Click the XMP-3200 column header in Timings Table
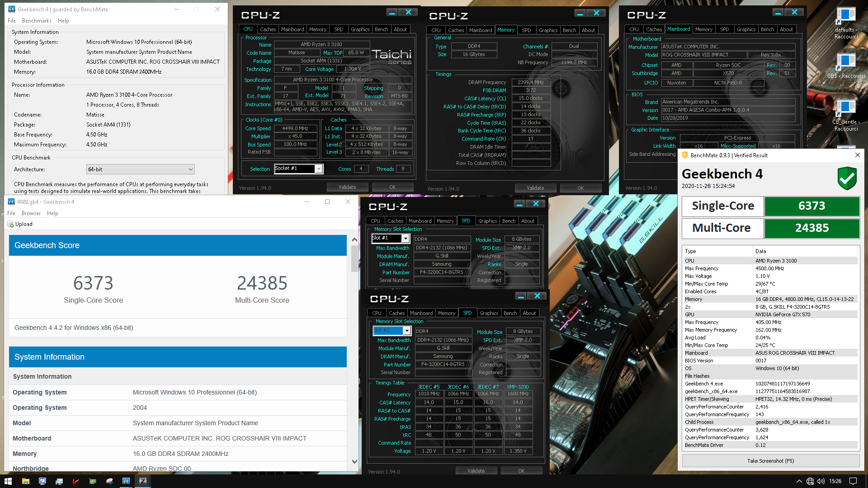This screenshot has height=488, width=868. click(x=518, y=387)
